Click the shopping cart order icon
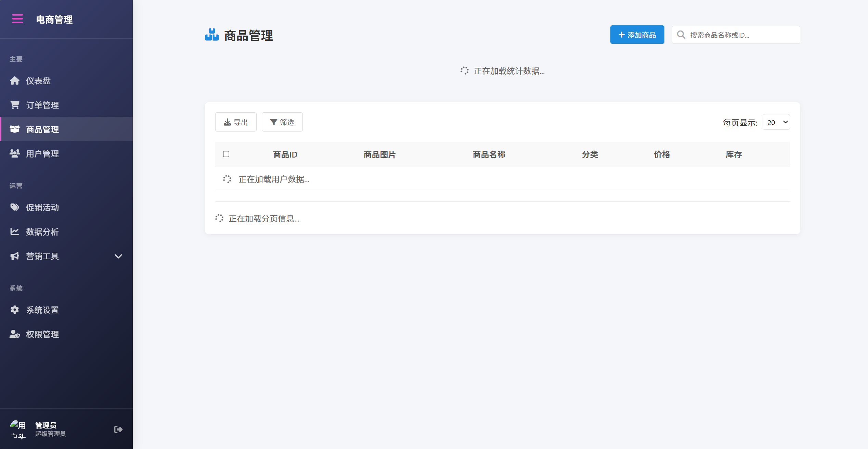Viewport: 868px width, 449px height. point(15,105)
